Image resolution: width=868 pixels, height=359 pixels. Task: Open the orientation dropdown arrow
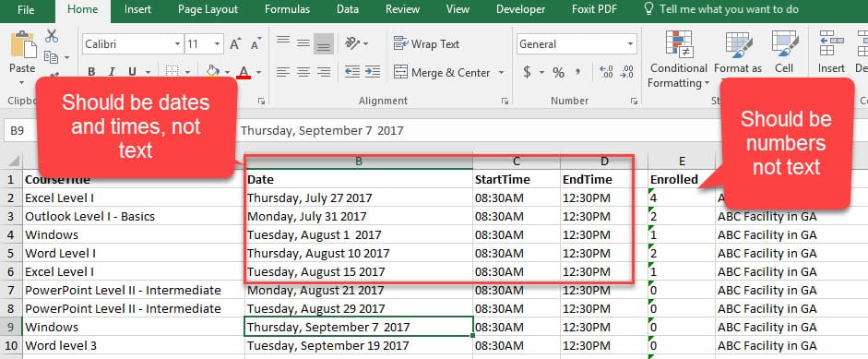click(x=365, y=43)
